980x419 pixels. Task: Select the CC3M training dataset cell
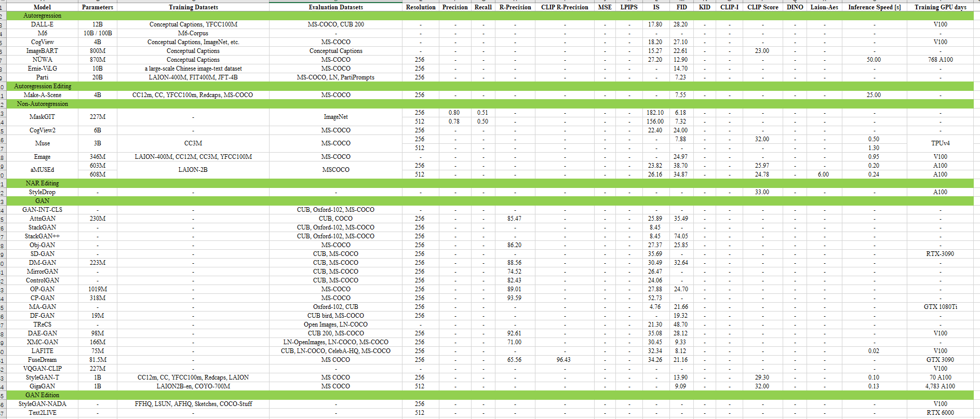coord(193,143)
